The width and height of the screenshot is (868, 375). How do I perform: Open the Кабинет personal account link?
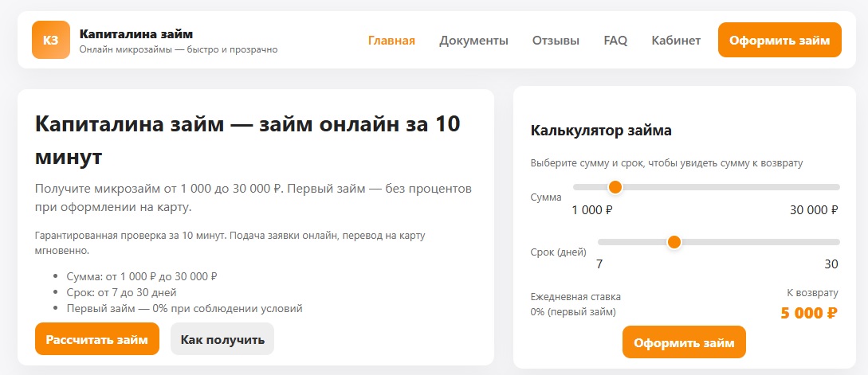[676, 41]
